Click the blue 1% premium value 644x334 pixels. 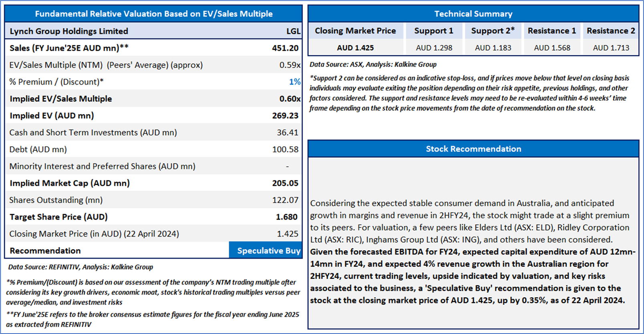click(294, 82)
